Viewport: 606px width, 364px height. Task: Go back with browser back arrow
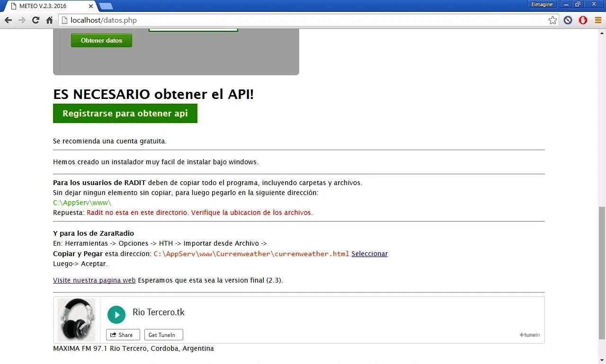point(8,20)
